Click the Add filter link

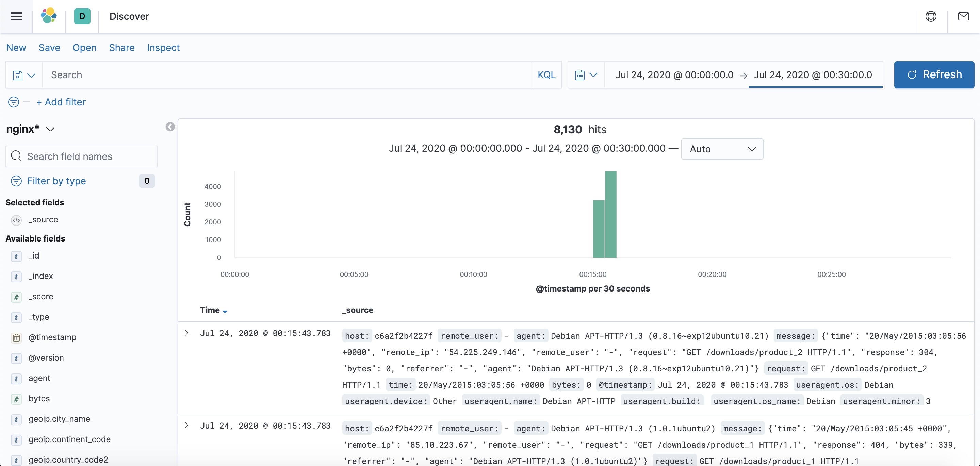[61, 102]
